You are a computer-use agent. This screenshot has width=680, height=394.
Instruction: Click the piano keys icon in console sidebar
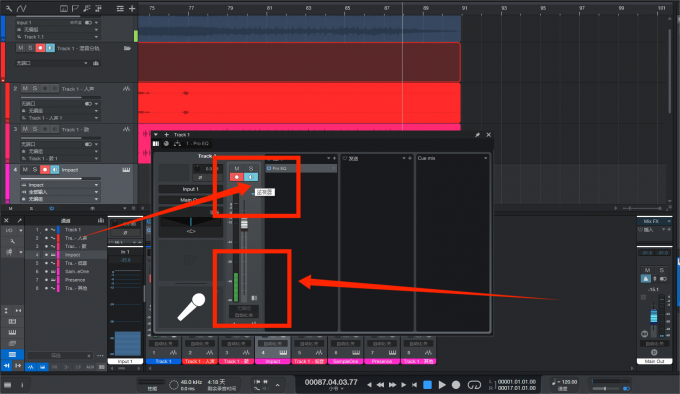tap(12, 332)
